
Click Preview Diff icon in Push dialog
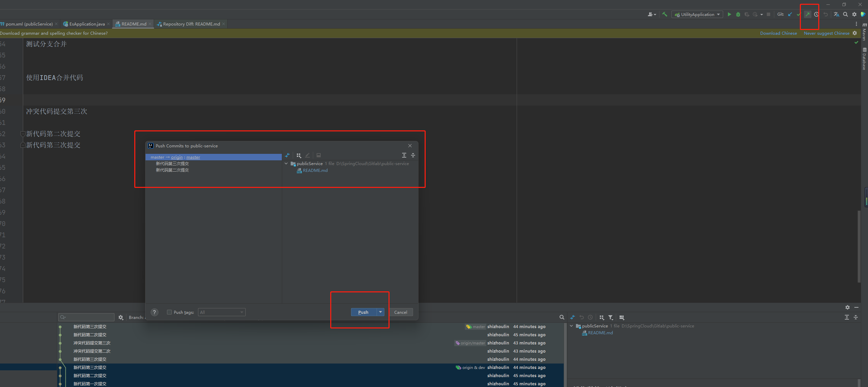click(319, 155)
